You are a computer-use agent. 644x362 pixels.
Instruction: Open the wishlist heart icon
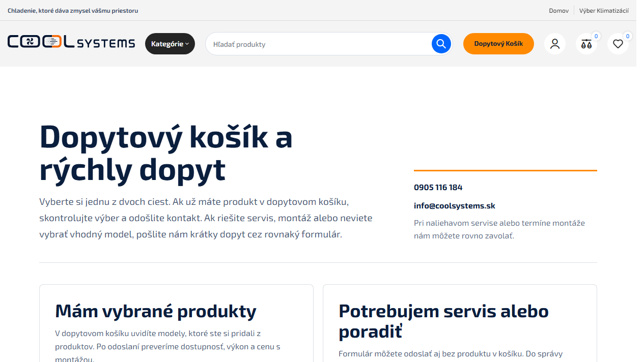tap(618, 44)
